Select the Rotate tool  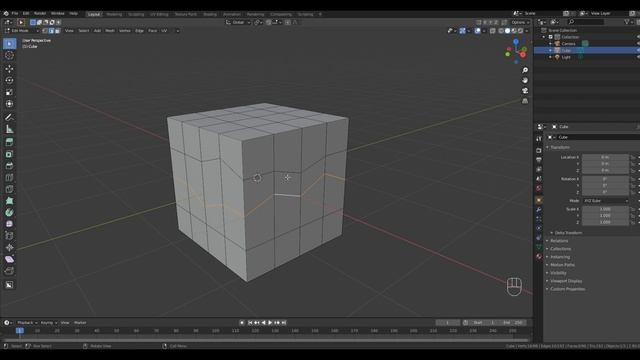(9, 80)
